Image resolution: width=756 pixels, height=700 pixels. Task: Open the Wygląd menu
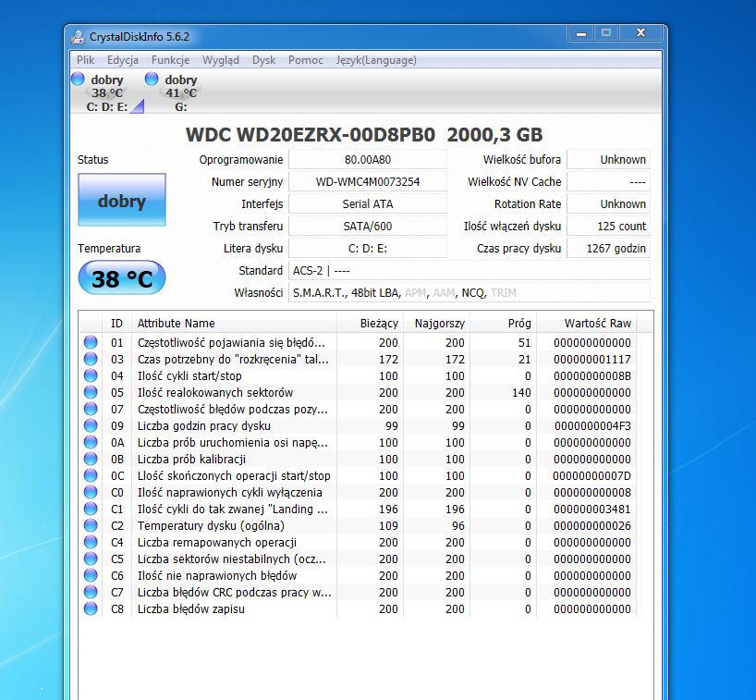click(x=220, y=60)
